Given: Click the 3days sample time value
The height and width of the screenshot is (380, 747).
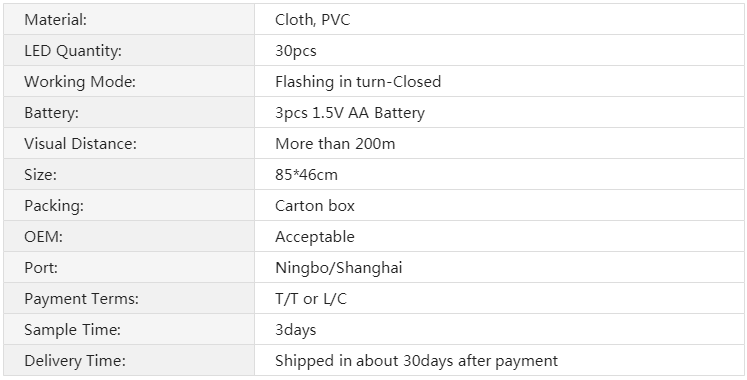Looking at the screenshot, I should tap(295, 330).
